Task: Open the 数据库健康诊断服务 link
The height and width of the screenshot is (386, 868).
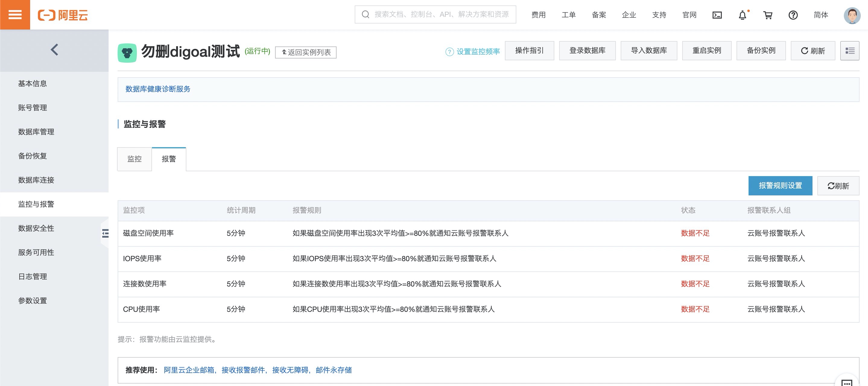Action: click(158, 89)
